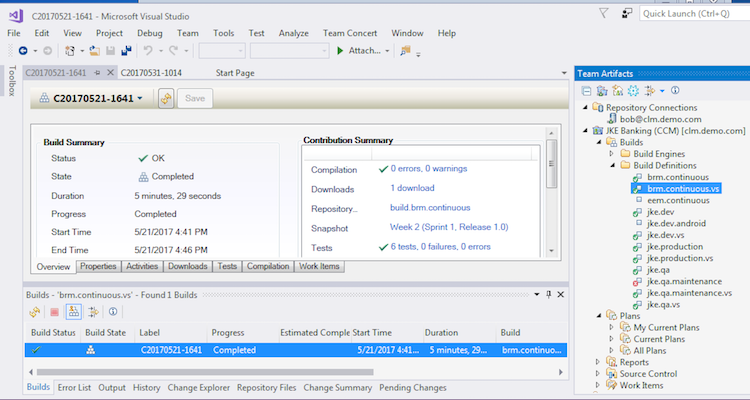This screenshot has width=750, height=400.
Task: Open the Debug menu
Action: (x=150, y=33)
